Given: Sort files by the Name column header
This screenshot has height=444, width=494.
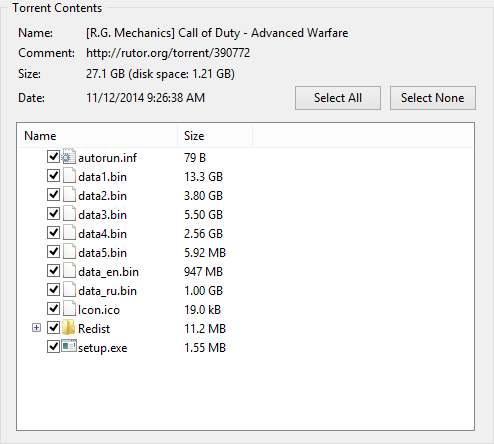Looking at the screenshot, I should [x=98, y=136].
